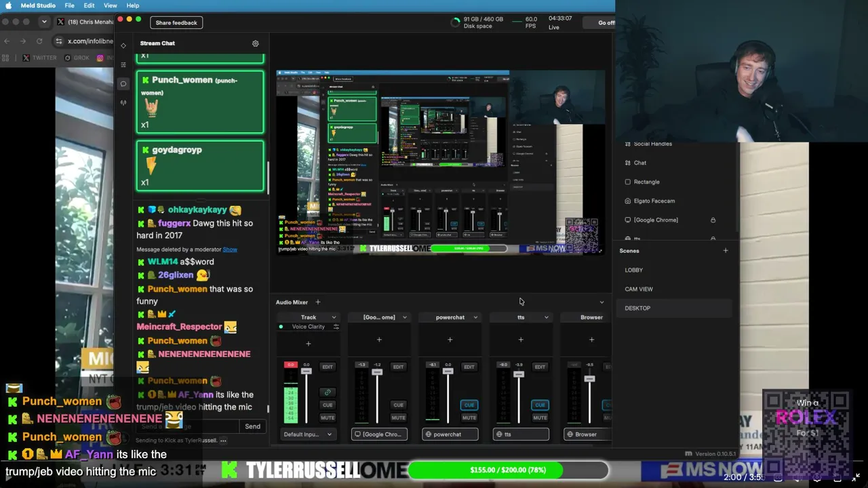Open the broadcast signal sidebar icon
The height and width of the screenshot is (488, 868).
pyautogui.click(x=123, y=102)
